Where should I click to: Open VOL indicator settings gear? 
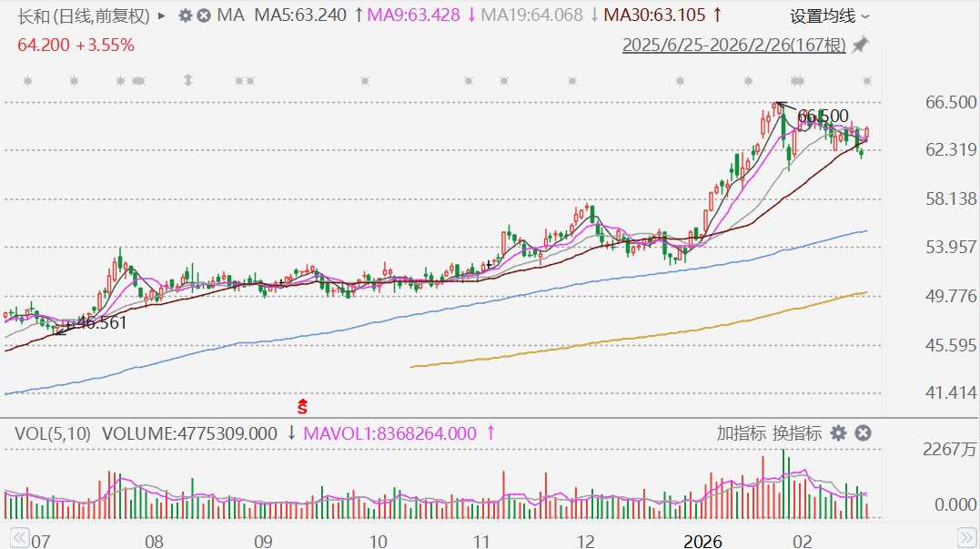tap(838, 433)
